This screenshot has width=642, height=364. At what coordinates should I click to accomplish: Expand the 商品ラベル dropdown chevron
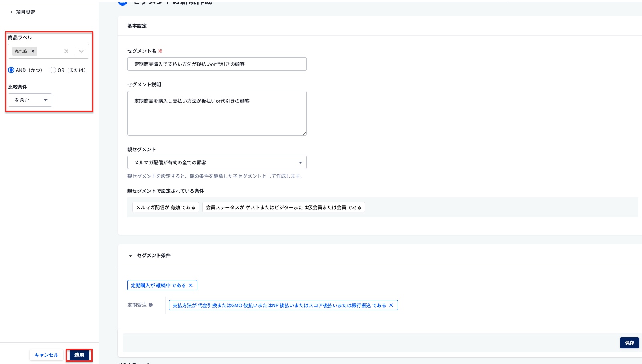pyautogui.click(x=81, y=51)
